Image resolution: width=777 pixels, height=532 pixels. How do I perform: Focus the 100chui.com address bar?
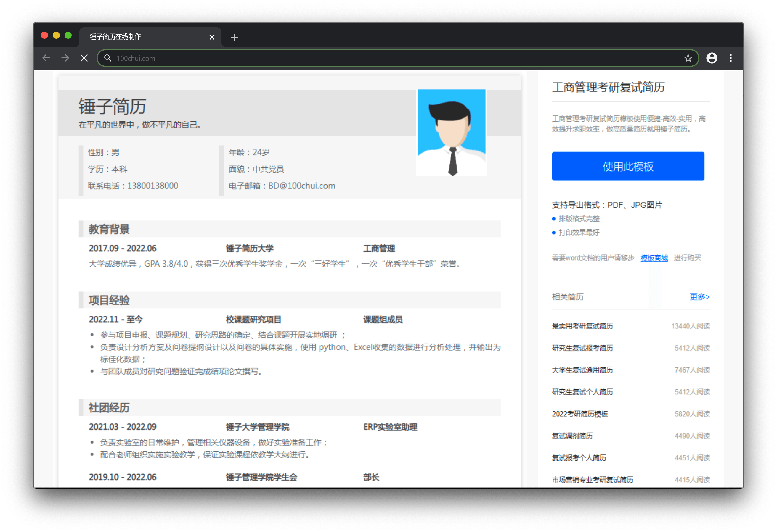pyautogui.click(x=398, y=58)
